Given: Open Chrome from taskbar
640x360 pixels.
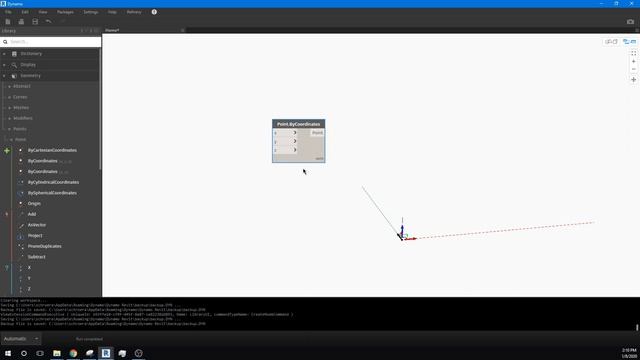Looking at the screenshot, I should 73,353.
